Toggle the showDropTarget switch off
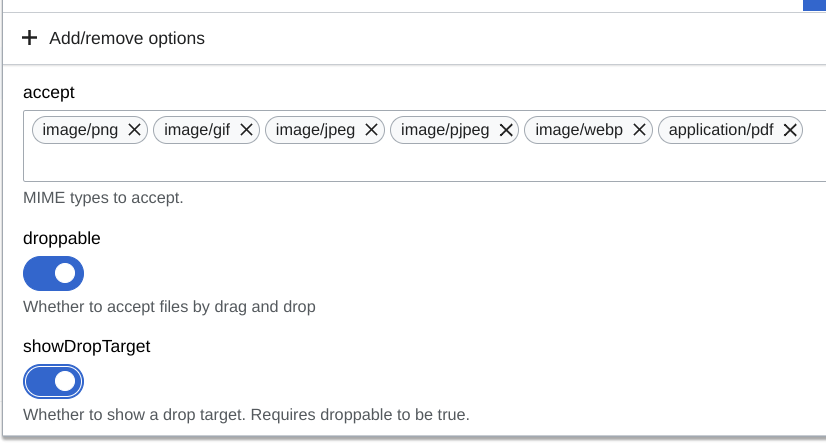The image size is (826, 444). pyautogui.click(x=53, y=381)
